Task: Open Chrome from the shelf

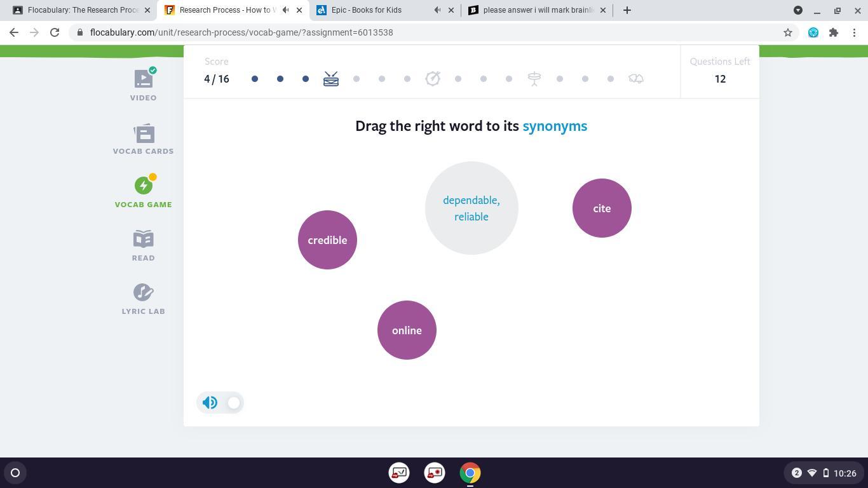Action: (470, 473)
